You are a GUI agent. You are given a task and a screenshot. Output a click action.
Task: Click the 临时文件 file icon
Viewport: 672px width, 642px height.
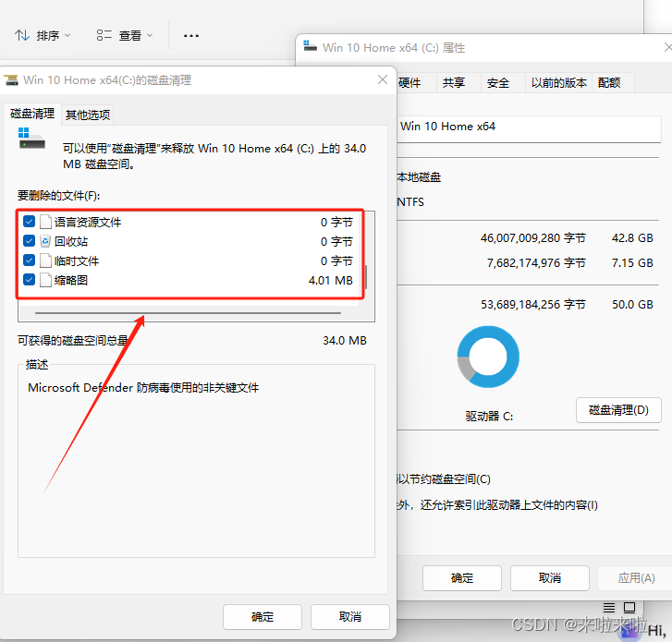pyautogui.click(x=45, y=260)
